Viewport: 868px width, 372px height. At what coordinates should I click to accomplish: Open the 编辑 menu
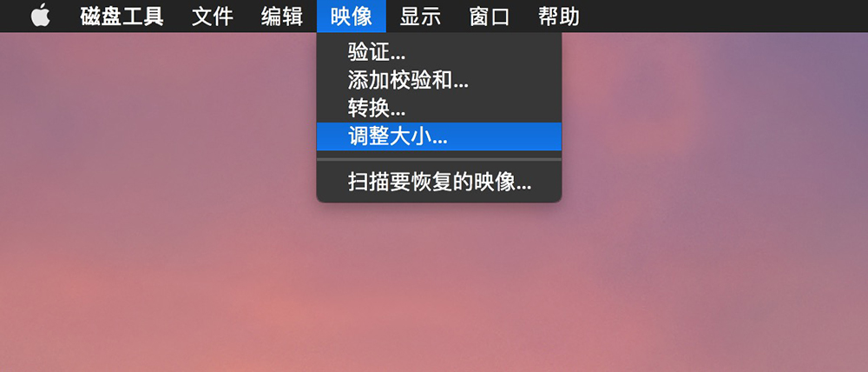(x=282, y=16)
